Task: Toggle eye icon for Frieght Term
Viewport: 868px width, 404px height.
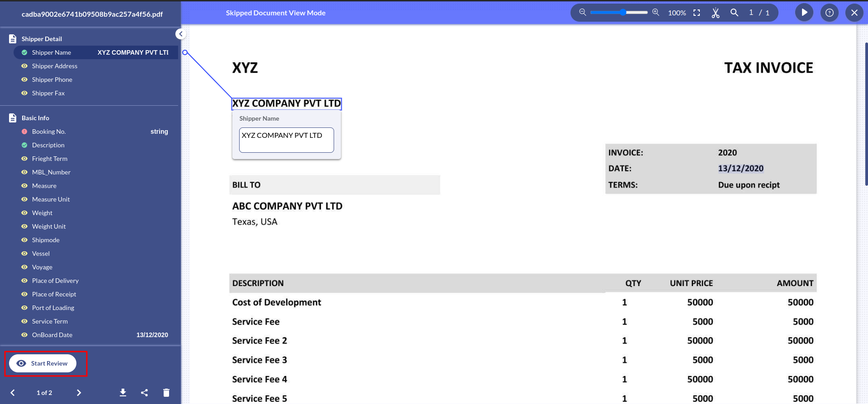Action: pyautogui.click(x=24, y=159)
